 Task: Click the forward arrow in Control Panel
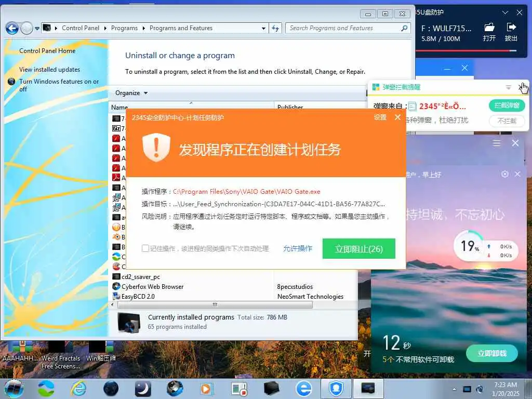point(26,28)
